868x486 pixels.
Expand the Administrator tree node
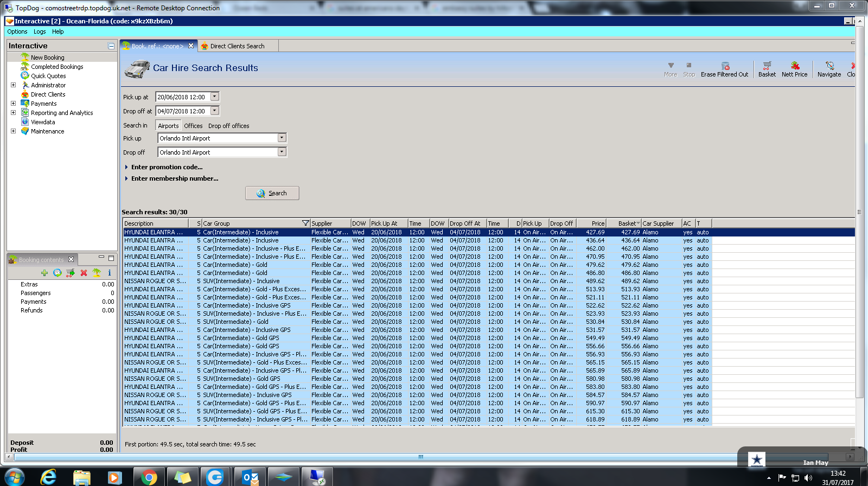click(x=13, y=85)
